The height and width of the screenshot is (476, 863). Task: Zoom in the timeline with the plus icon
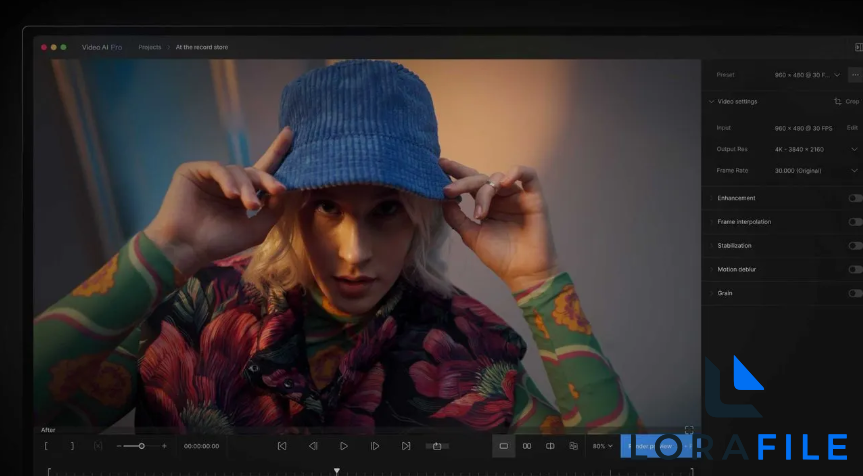pos(164,446)
